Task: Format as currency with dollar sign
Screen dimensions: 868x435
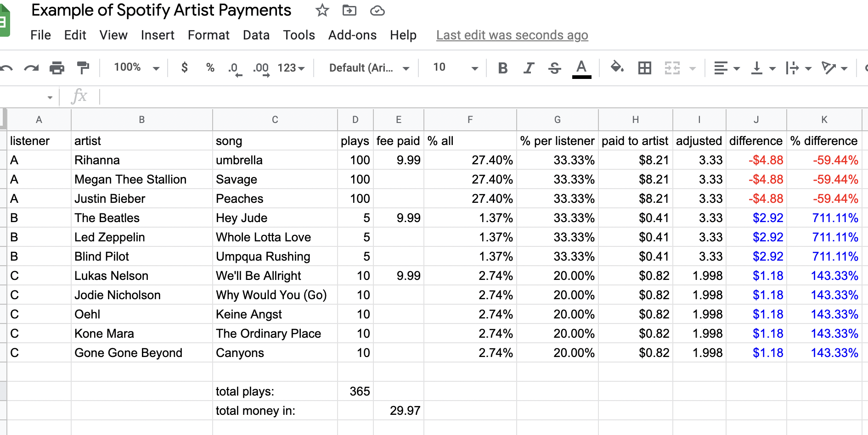Action: point(185,68)
